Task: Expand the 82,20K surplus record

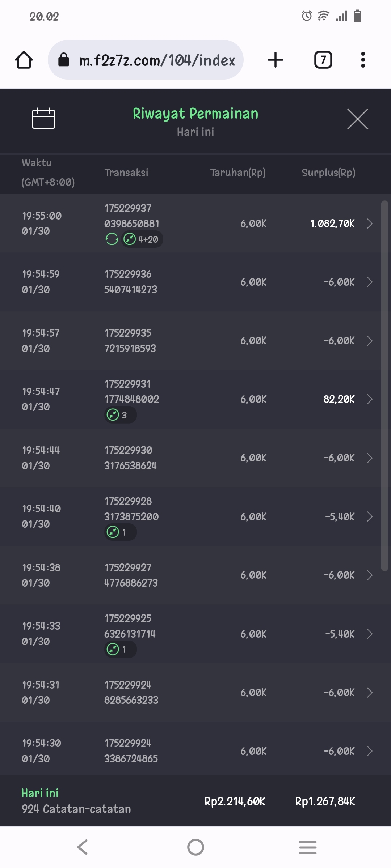Action: [369, 399]
